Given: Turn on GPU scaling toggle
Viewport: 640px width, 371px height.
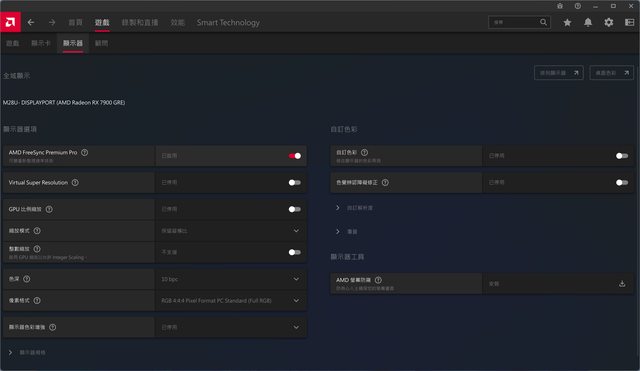Looking at the screenshot, I should (295, 209).
